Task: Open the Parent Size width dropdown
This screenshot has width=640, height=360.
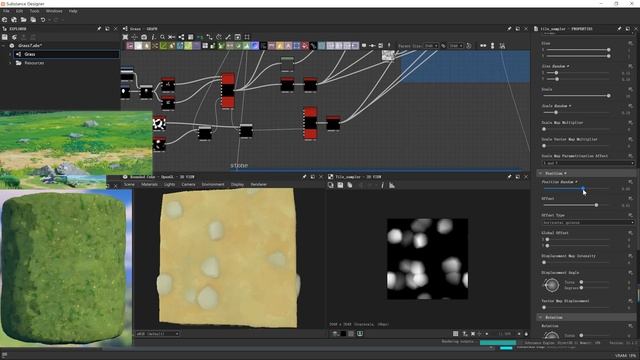Action: [x=431, y=46]
